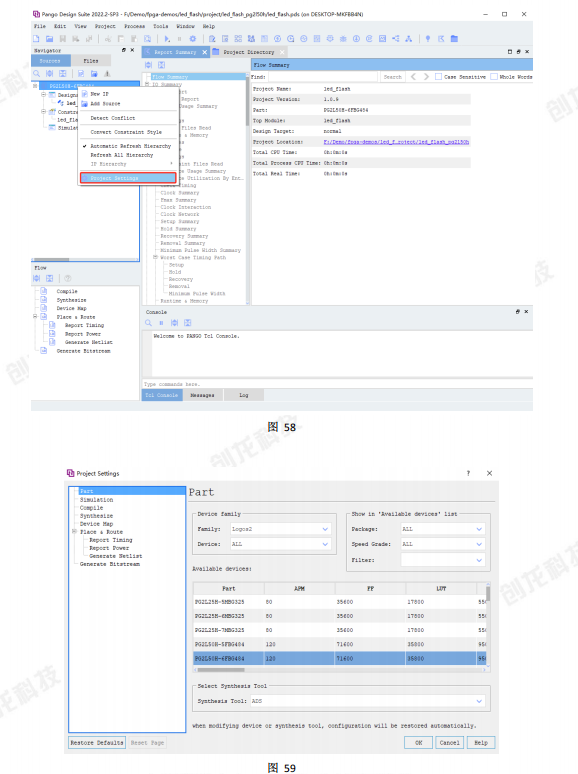The image size is (578, 774).
Task: Click horizontal scrollbar under available devices table
Action: pyautogui.click(x=221, y=670)
